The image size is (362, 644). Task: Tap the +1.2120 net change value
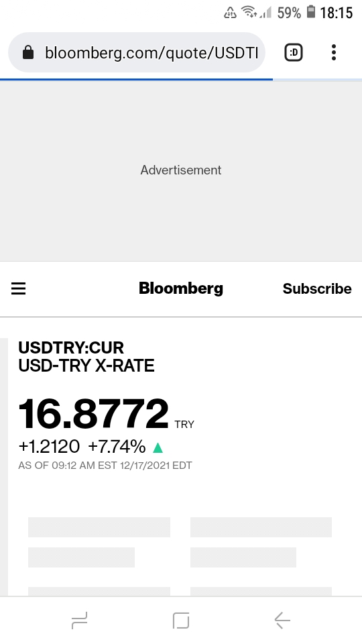pos(49,447)
